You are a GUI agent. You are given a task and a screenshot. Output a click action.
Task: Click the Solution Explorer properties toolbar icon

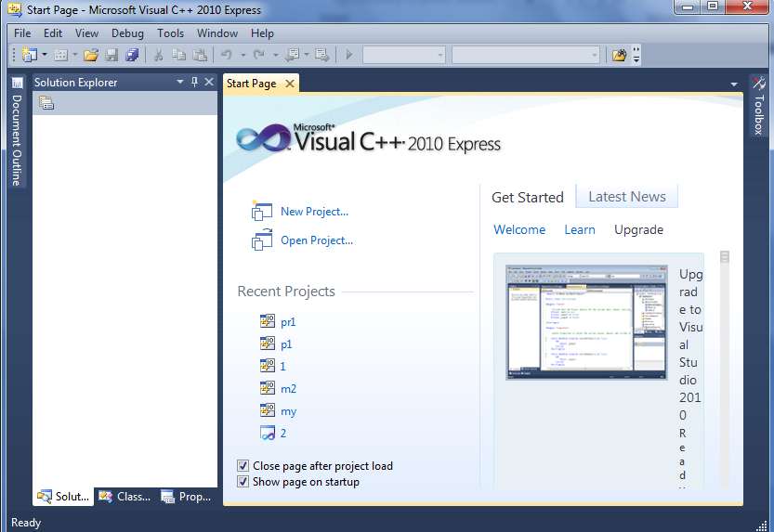tap(46, 102)
